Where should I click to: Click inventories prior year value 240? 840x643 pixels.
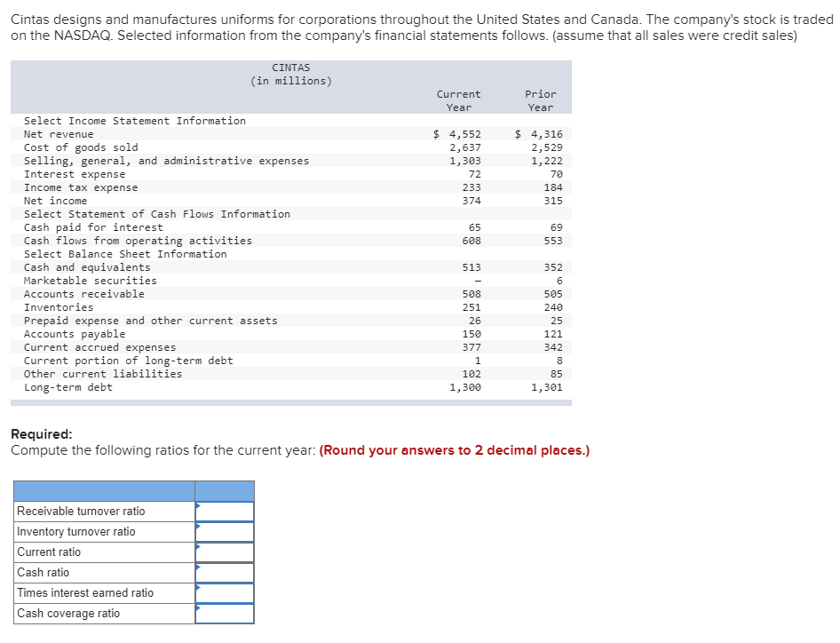553,307
